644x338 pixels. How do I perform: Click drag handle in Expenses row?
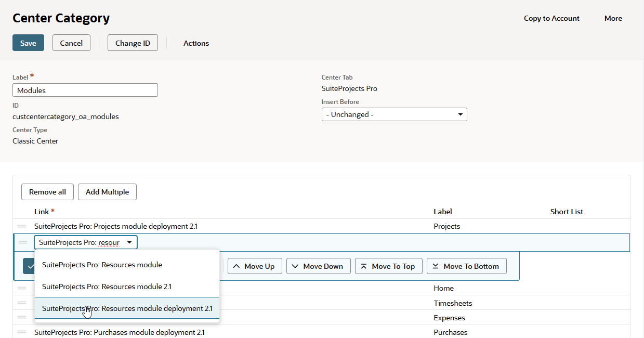(22, 317)
